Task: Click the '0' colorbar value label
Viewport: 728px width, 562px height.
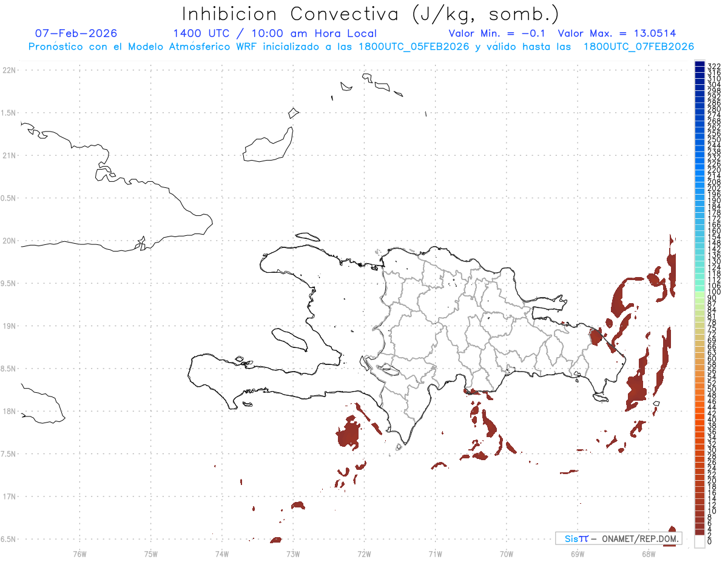Action: 710,541
